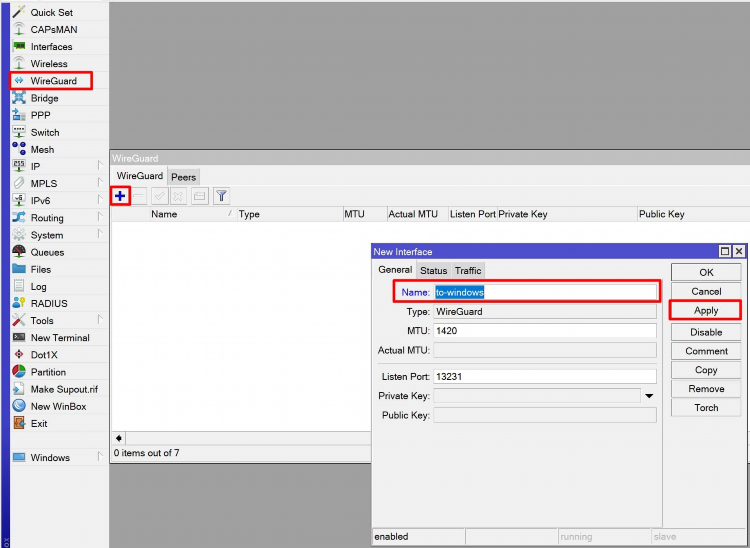Click the Name input field
The image size is (750, 548).
545,292
